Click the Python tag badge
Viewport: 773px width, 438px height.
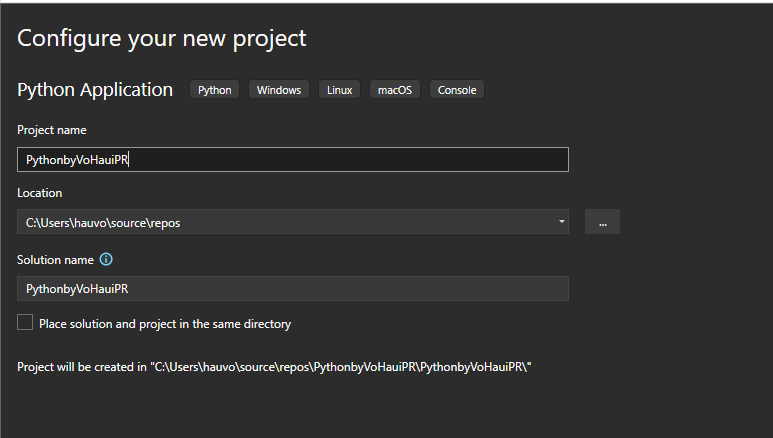click(214, 90)
